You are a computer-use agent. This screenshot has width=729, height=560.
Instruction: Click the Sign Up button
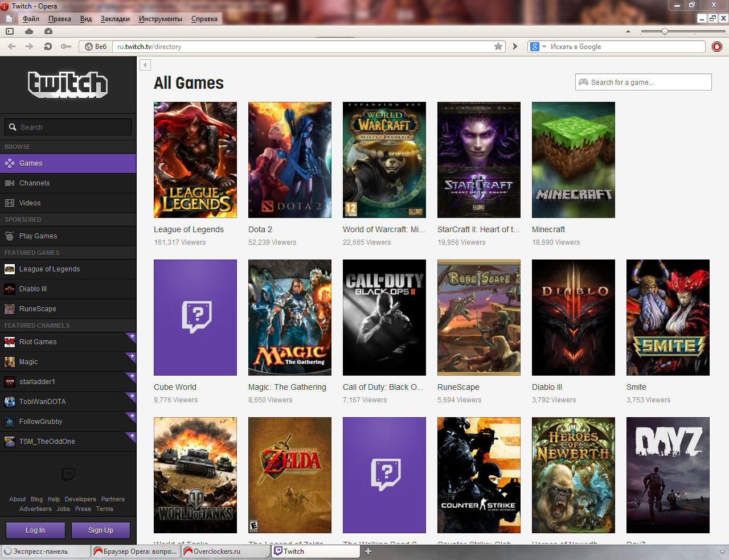coord(101,530)
